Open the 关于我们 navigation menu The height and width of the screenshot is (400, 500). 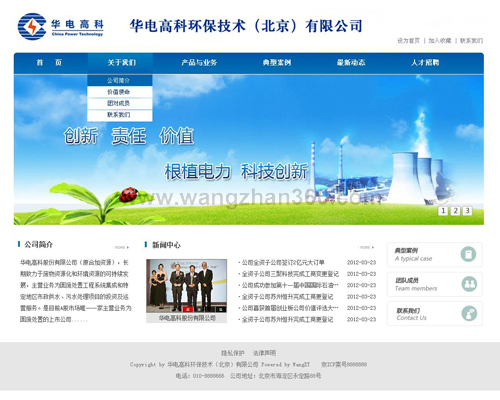(x=121, y=63)
